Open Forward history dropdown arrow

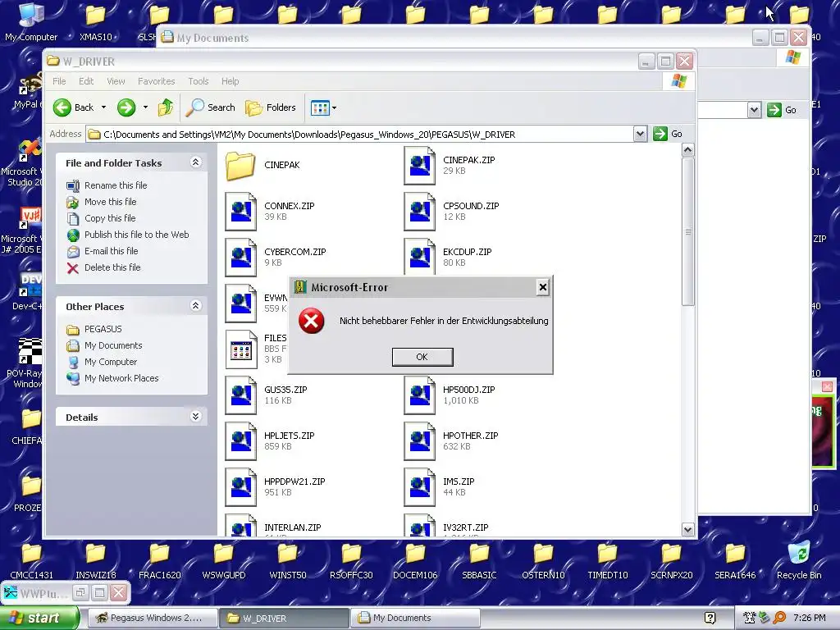click(x=145, y=107)
